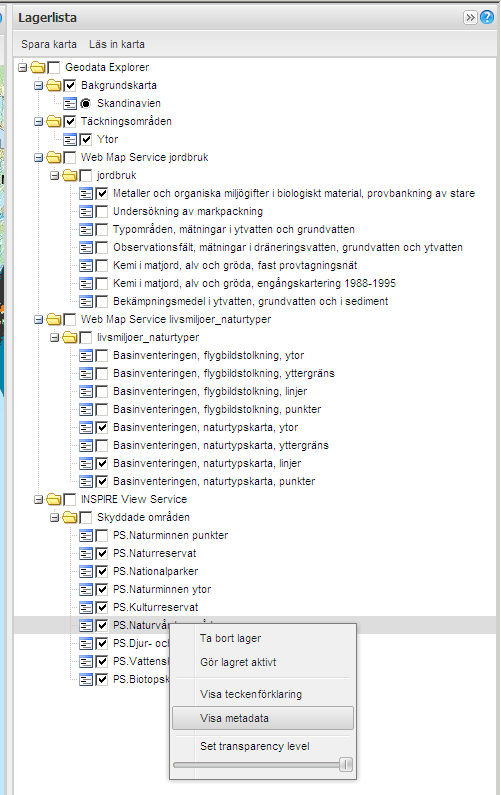
Task: Click the transparency slider handle
Action: (x=346, y=765)
